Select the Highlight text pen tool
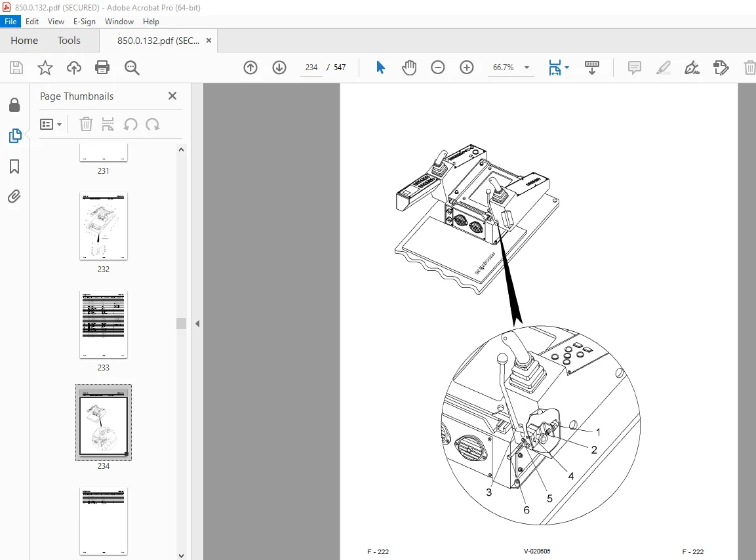Image resolution: width=756 pixels, height=560 pixels. pos(664,68)
